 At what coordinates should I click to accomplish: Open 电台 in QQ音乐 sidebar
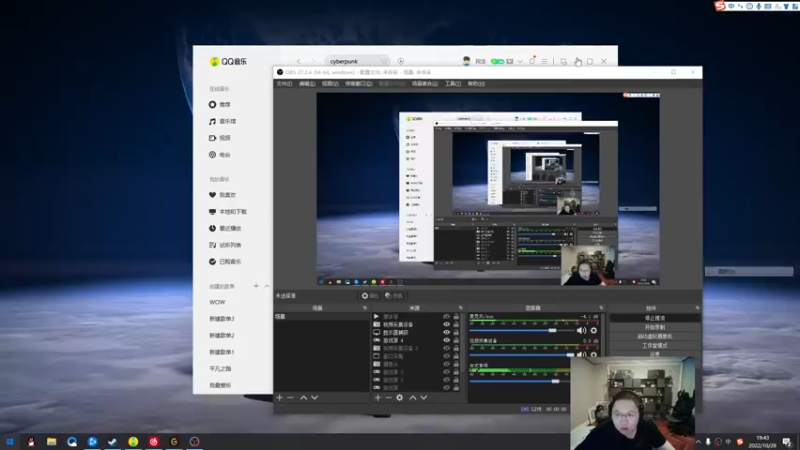(219, 155)
